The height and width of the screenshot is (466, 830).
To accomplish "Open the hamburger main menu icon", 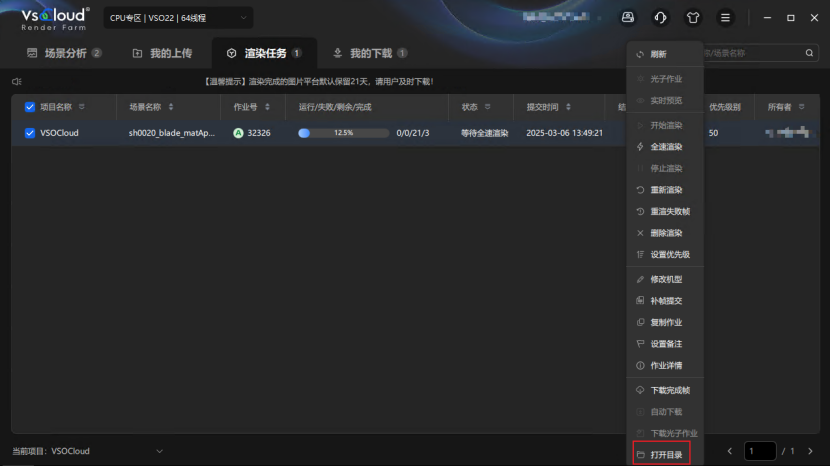I will [x=726, y=18].
